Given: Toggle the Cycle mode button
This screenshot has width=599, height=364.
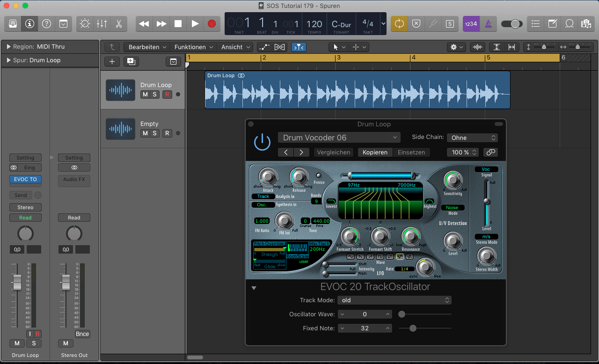Looking at the screenshot, I should pyautogui.click(x=399, y=23).
